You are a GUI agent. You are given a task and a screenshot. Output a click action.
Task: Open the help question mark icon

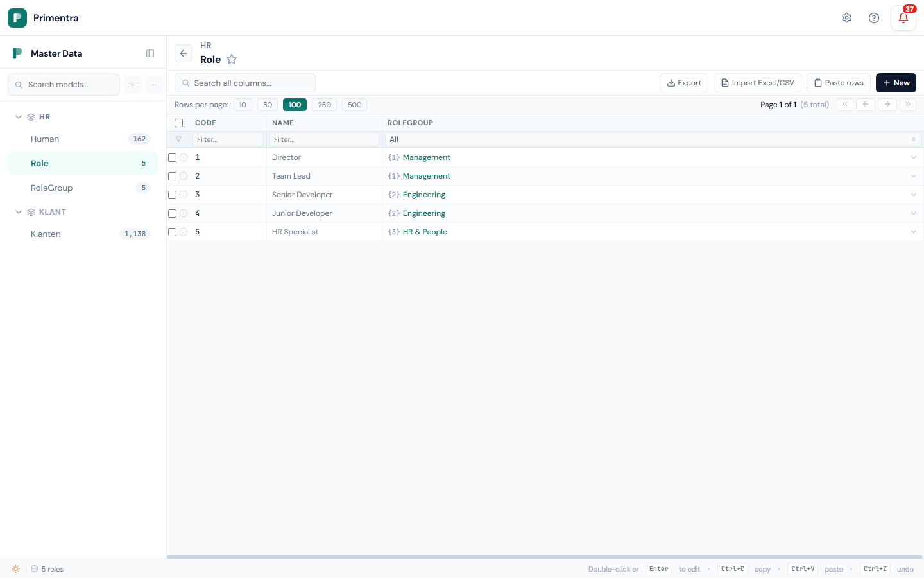point(873,18)
